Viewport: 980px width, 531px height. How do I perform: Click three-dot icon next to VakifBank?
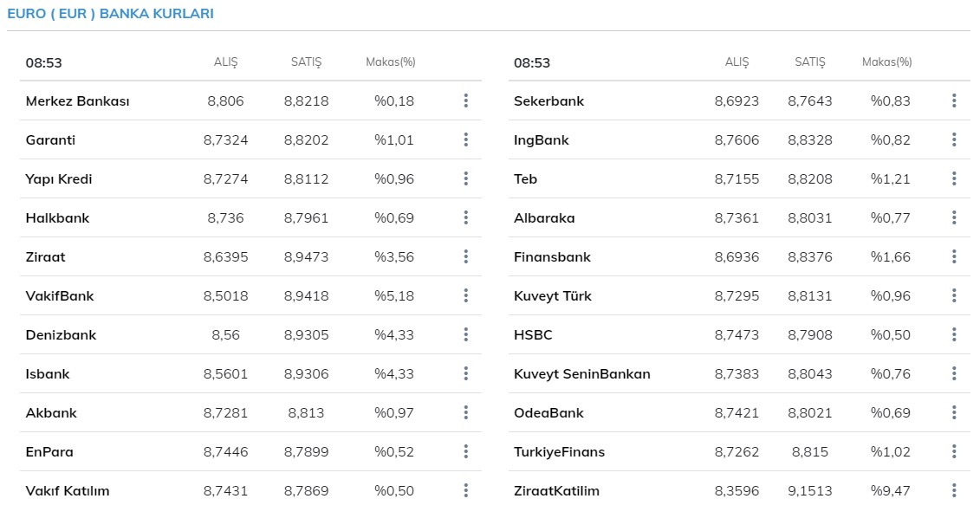pos(465,295)
